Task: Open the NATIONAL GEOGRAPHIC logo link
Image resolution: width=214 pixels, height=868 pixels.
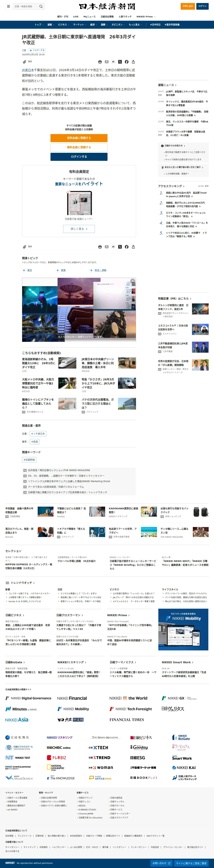Action: (x=55, y=768)
